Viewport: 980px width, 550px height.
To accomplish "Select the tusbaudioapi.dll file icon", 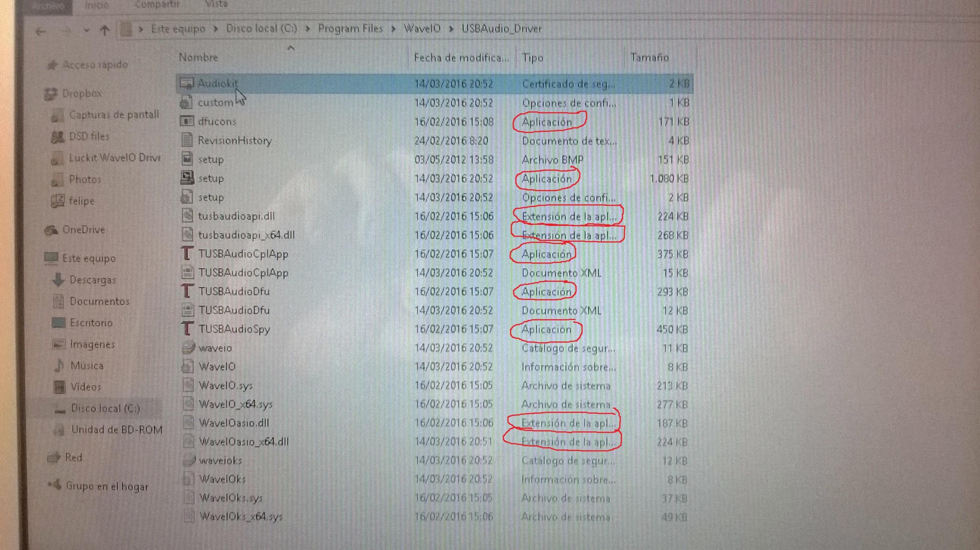I will pos(187,215).
